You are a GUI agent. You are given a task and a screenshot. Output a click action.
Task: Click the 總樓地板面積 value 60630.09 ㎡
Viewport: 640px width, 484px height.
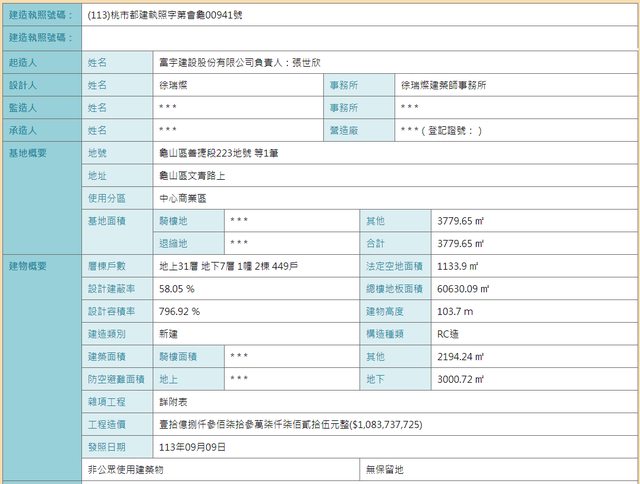[463, 288]
